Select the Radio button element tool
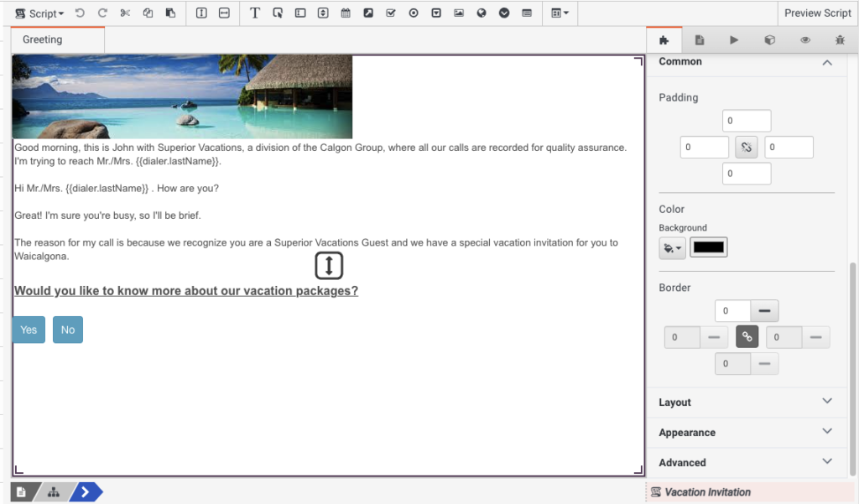 point(413,13)
